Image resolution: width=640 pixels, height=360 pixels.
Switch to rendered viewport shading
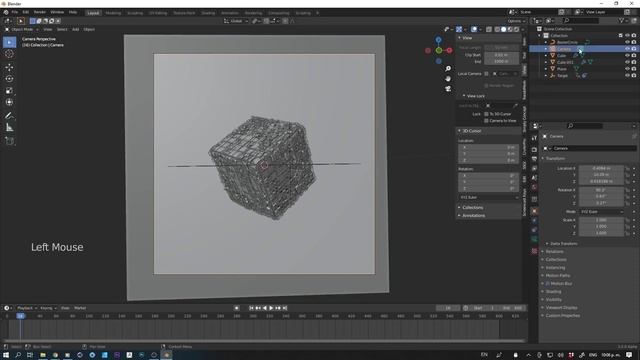[x=516, y=29]
